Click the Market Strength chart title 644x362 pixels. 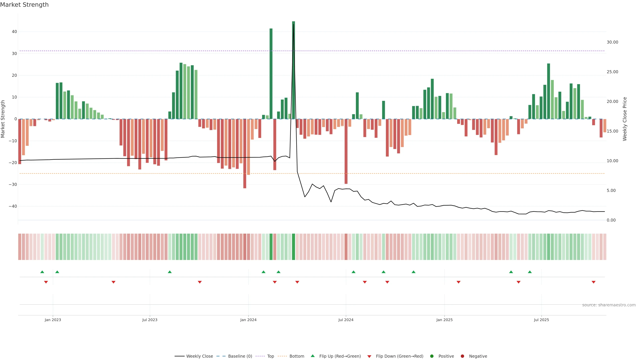(x=24, y=5)
